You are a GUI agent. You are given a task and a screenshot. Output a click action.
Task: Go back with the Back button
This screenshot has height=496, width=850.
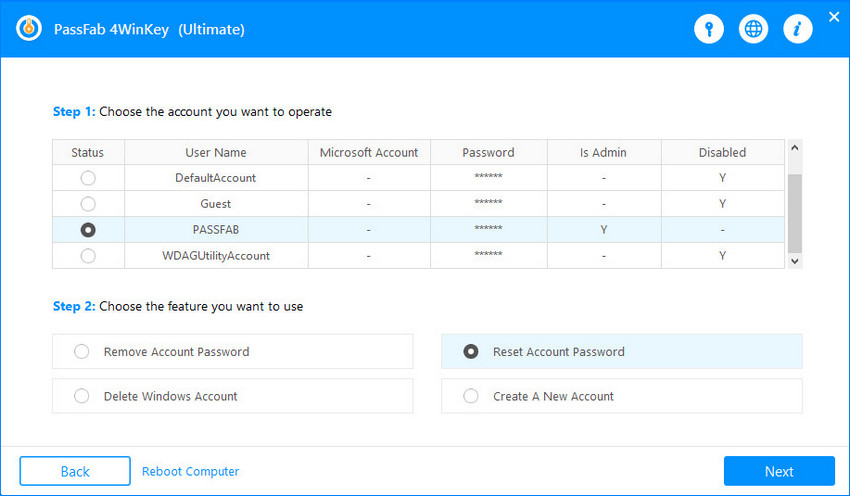[x=75, y=471]
